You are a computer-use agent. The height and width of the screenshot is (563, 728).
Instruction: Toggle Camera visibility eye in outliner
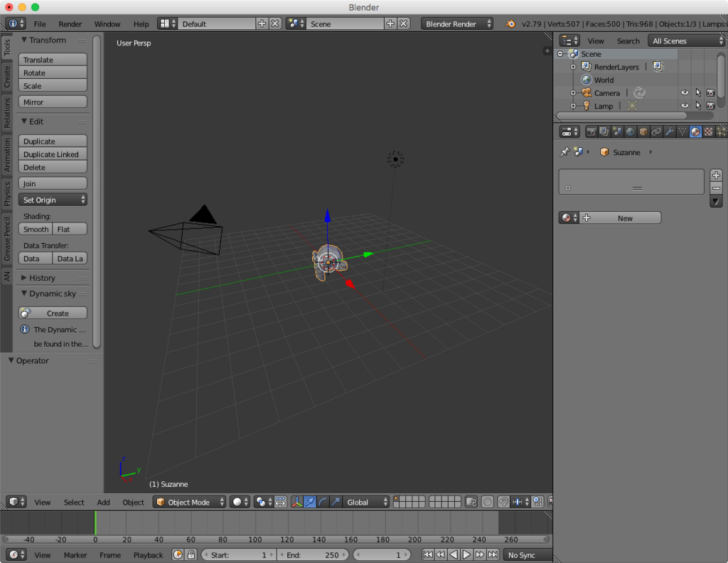point(685,93)
